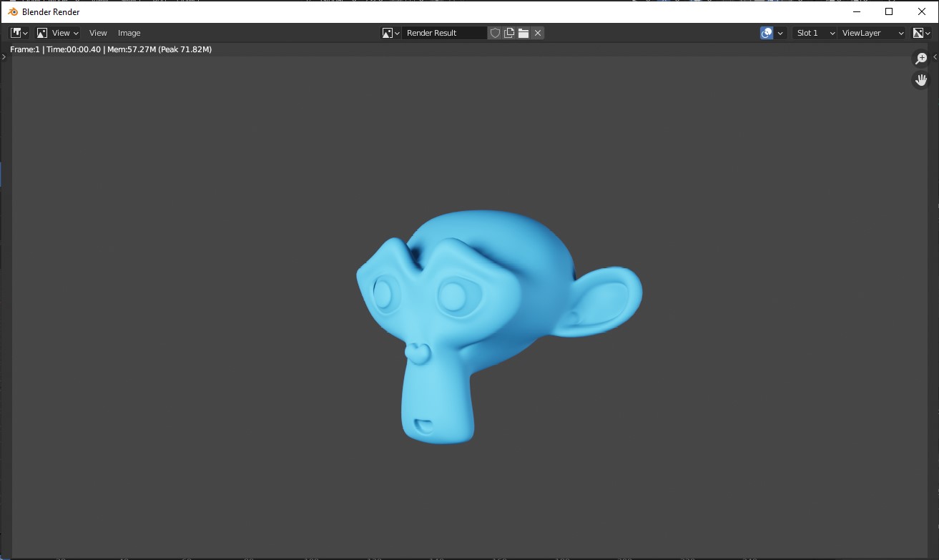The image size is (939, 560).
Task: Click the Blender logo in title bar
Action: click(13, 11)
